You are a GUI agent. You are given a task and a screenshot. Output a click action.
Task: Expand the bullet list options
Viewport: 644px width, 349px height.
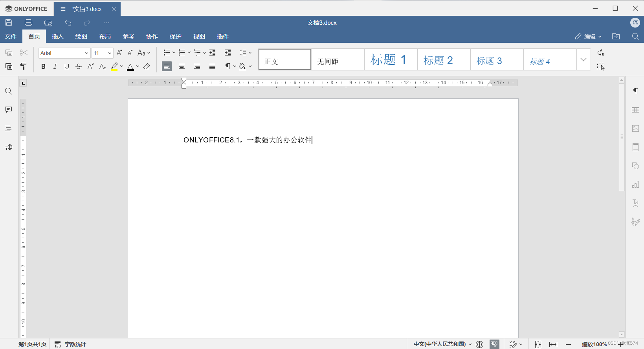(x=174, y=53)
